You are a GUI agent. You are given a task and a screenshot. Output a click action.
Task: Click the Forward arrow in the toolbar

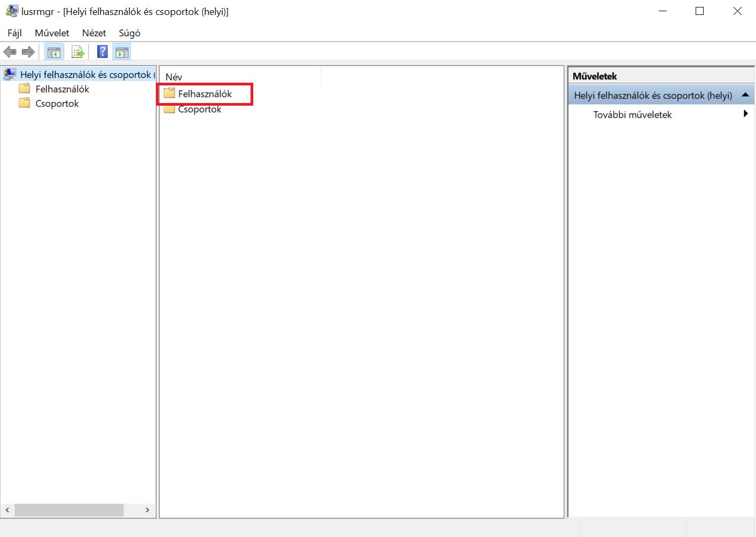coord(28,52)
